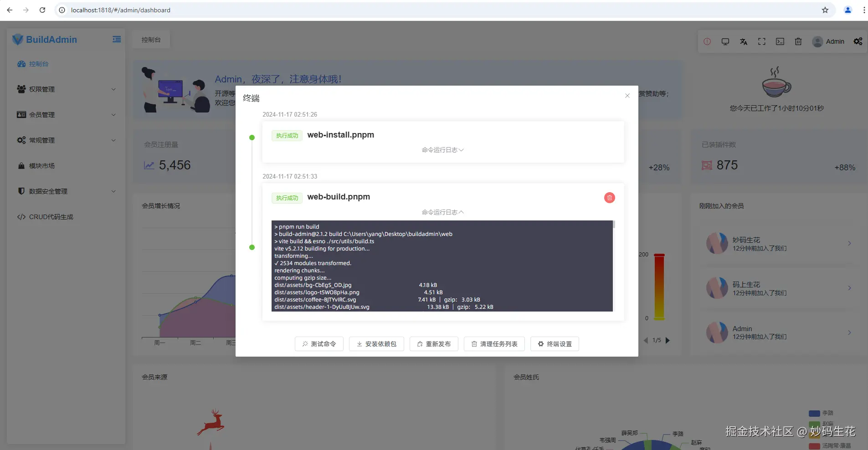The image size is (868, 450).
Task: Go to the next legend page arrow beside 1/5
Action: point(668,340)
